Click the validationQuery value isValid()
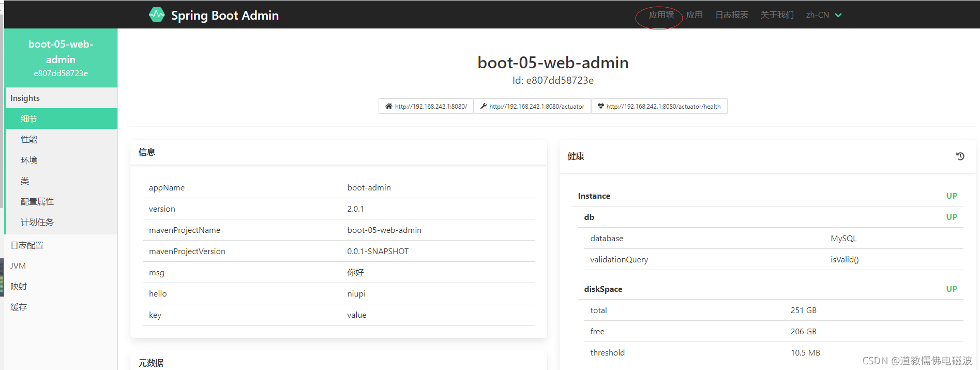This screenshot has width=980, height=370. click(x=845, y=259)
